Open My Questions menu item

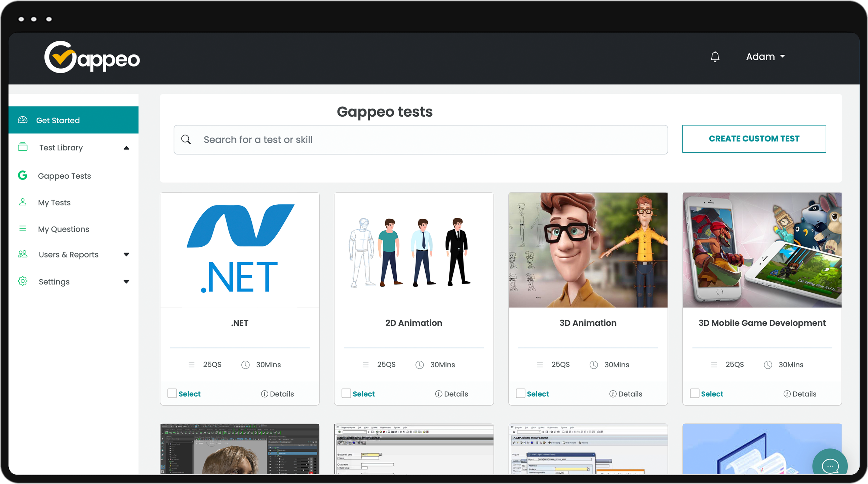(x=63, y=229)
